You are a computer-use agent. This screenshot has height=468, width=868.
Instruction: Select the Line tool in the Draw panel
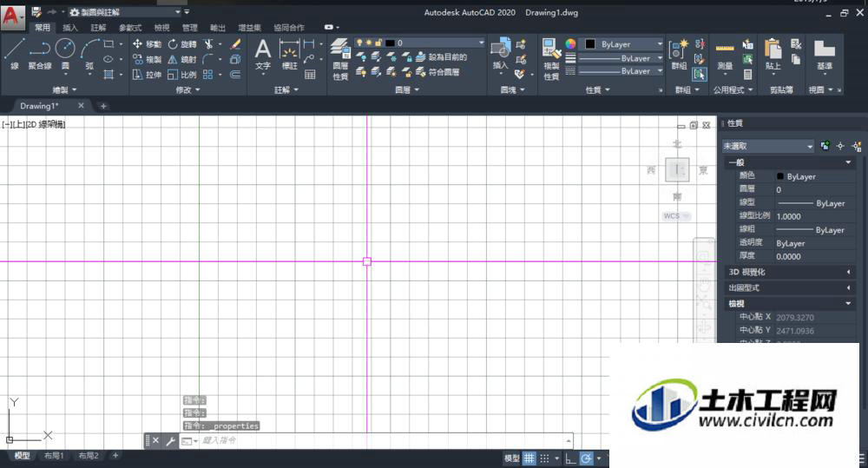[x=15, y=53]
